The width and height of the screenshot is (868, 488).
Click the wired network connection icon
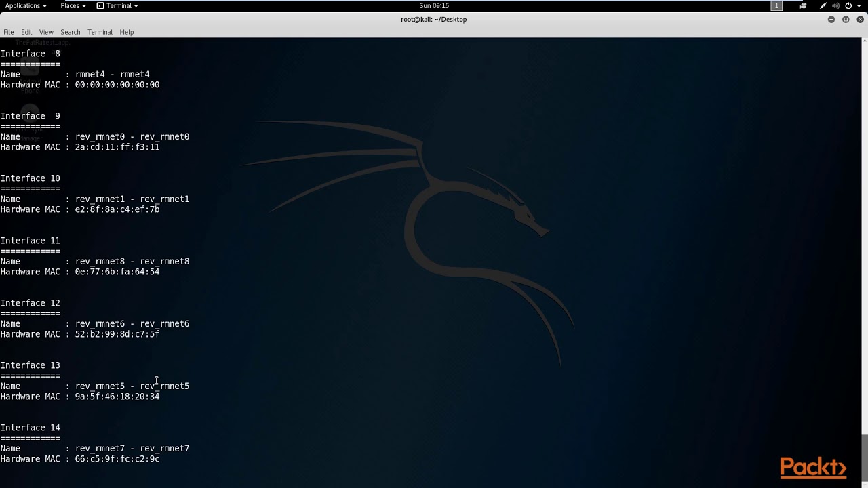click(x=823, y=5)
